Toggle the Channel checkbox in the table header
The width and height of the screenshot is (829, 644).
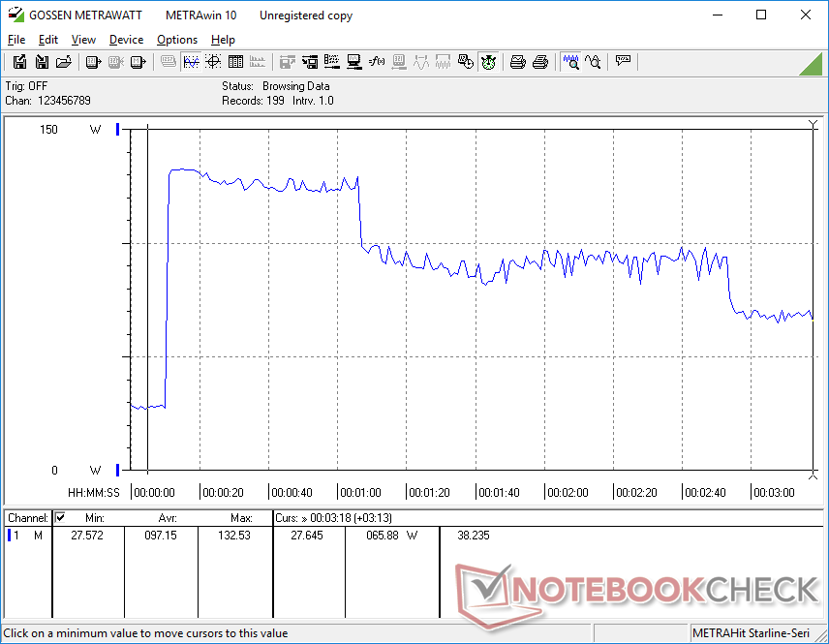60,517
